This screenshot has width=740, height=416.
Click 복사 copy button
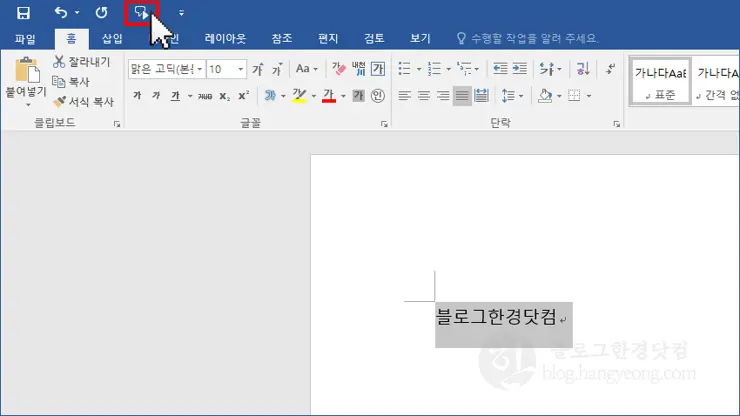71,82
